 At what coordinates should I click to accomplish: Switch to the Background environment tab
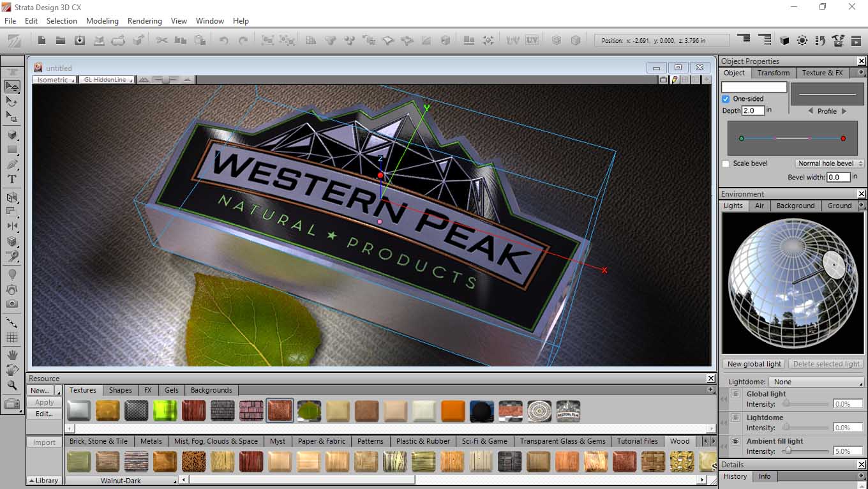(795, 206)
